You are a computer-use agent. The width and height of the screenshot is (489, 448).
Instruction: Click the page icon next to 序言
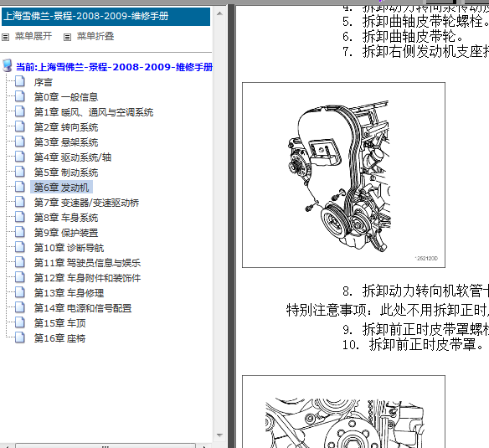[x=20, y=81]
